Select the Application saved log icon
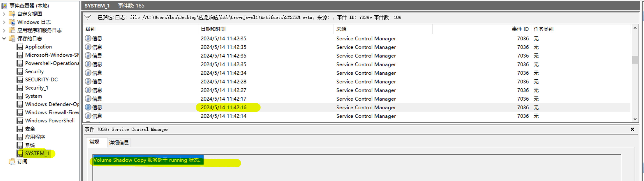The width and height of the screenshot is (644, 181). pyautogui.click(x=20, y=47)
